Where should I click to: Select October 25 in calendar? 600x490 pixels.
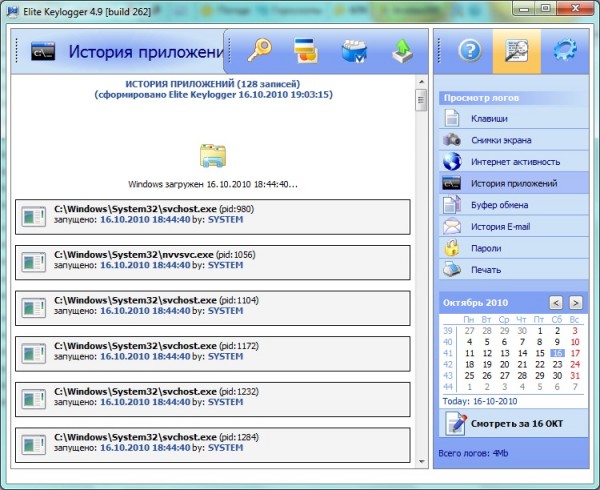coord(470,375)
